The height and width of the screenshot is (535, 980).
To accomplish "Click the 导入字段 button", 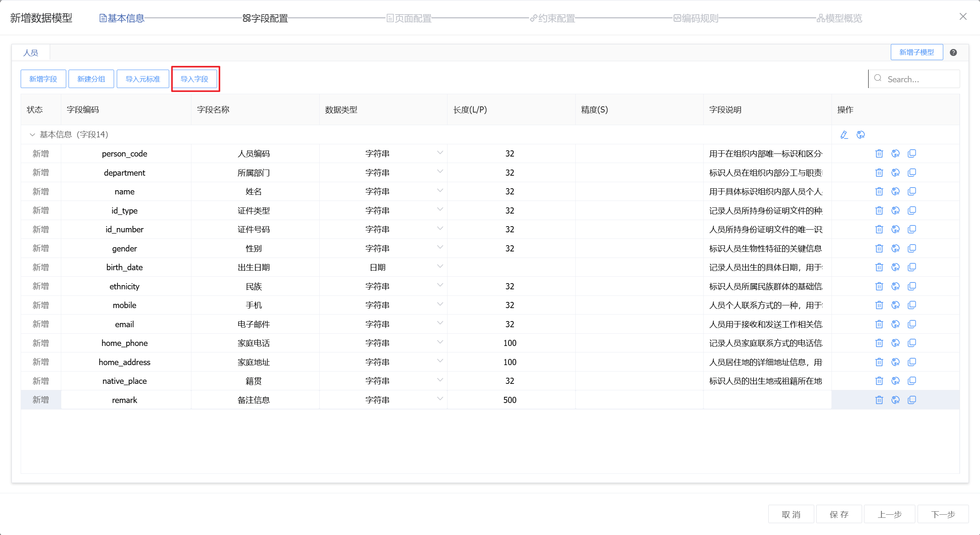I will click(194, 79).
